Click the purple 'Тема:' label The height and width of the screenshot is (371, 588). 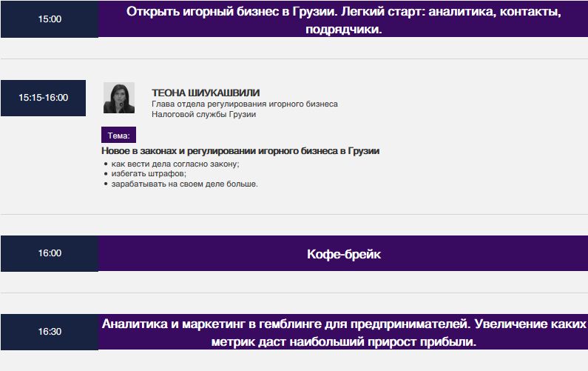(x=118, y=136)
